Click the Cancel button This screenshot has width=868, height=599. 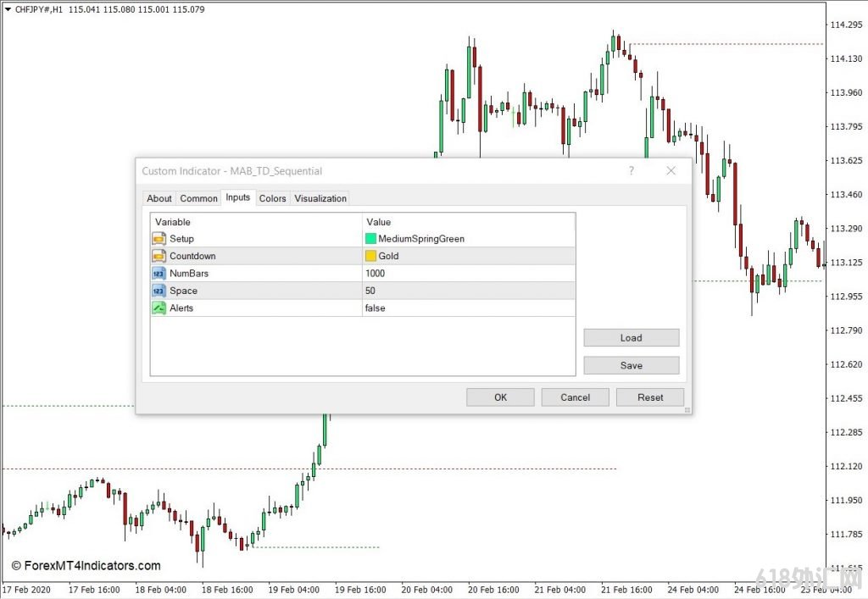(575, 397)
